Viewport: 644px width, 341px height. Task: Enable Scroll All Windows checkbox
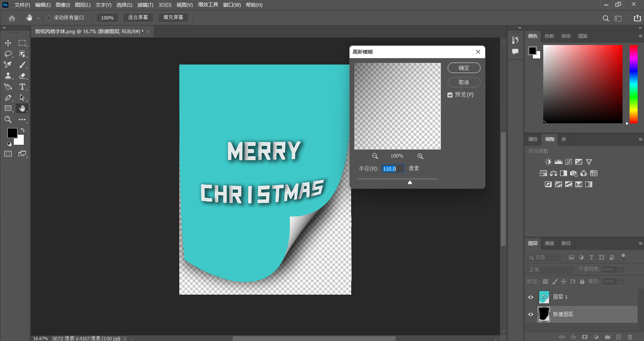(49, 18)
